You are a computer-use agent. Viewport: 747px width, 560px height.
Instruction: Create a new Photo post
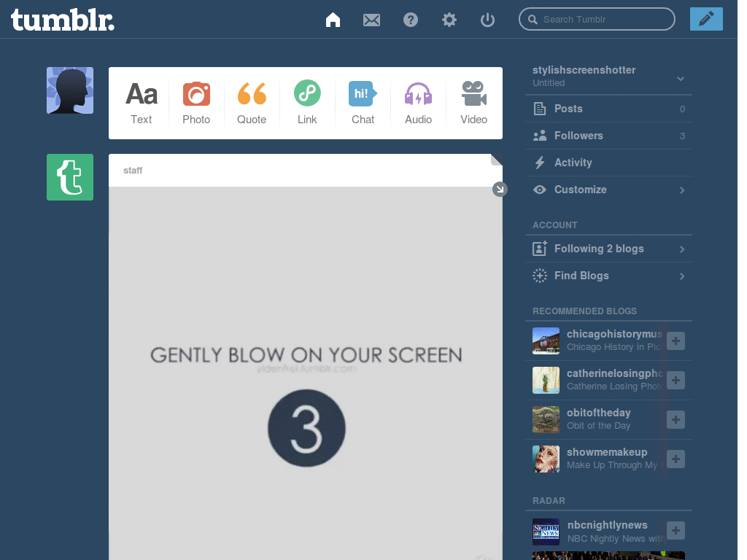pos(196,103)
